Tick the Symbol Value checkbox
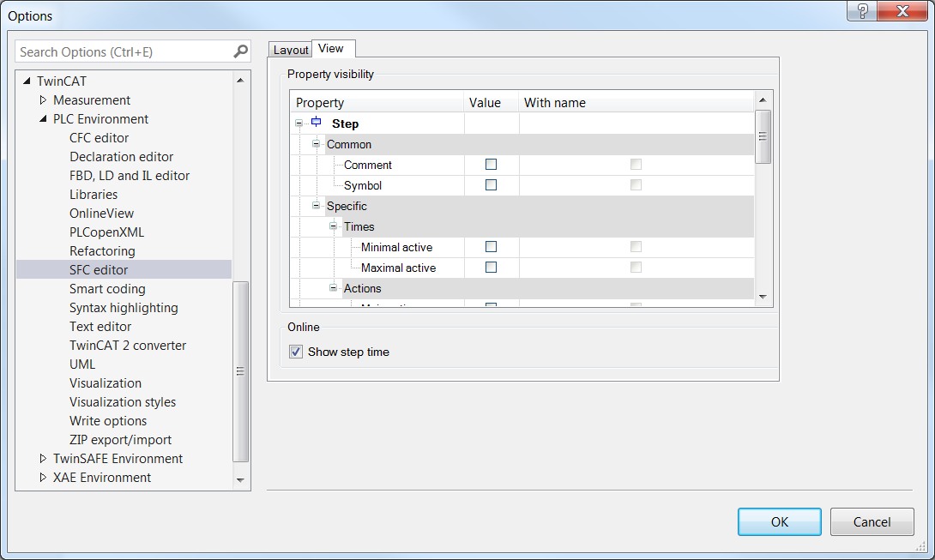 pos(491,185)
